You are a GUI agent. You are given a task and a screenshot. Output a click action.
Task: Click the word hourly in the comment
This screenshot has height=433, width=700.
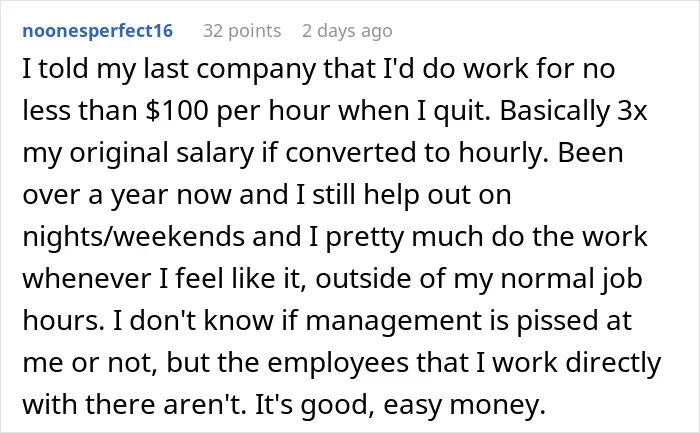tap(503, 153)
